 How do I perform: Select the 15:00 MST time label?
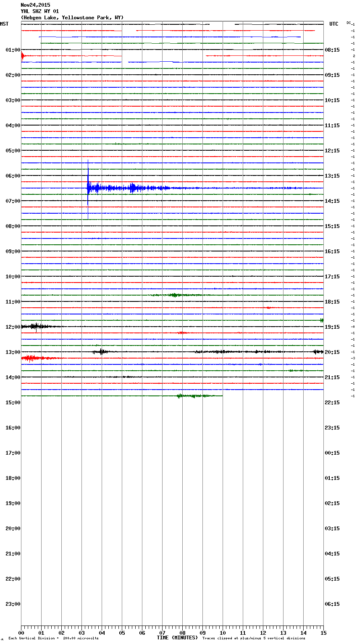point(13,403)
